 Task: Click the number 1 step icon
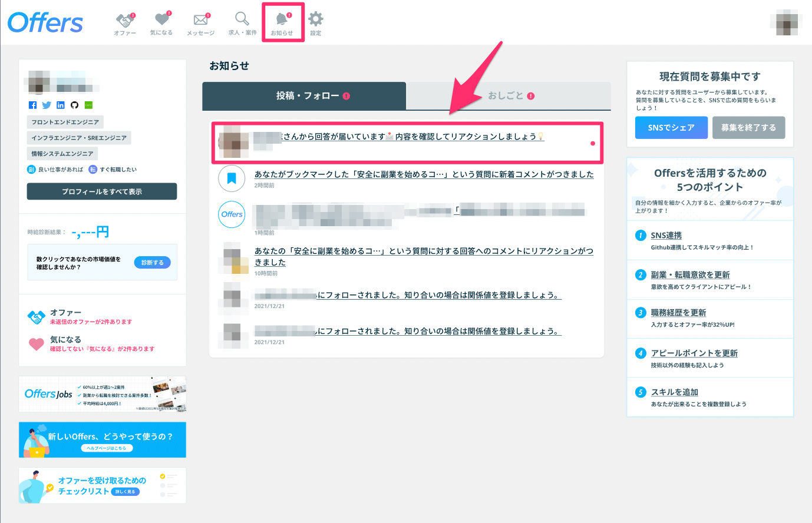click(x=641, y=236)
